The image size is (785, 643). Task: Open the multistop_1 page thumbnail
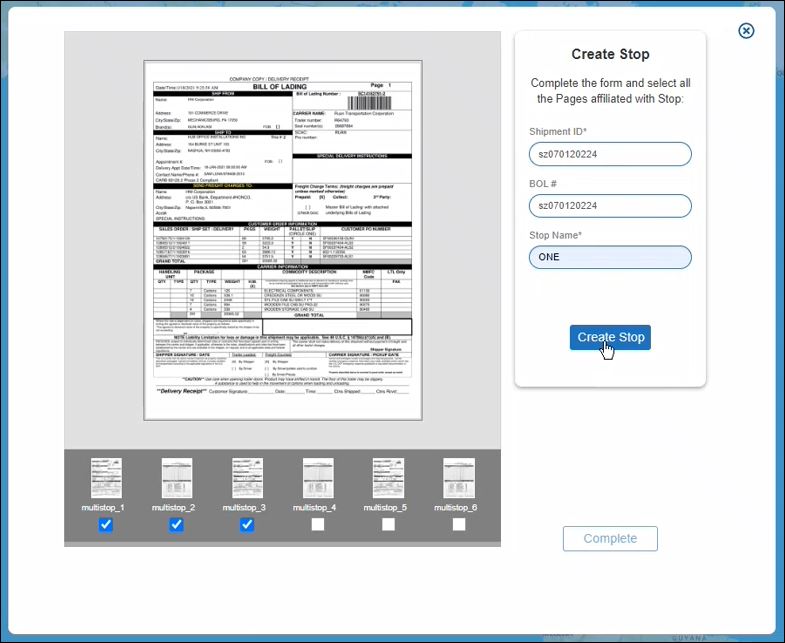pos(106,479)
